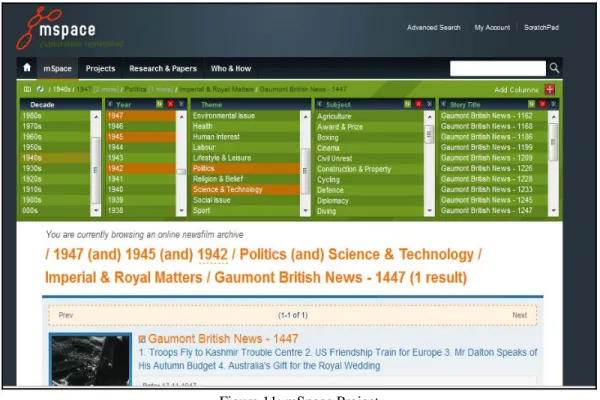Move the Year column left with its arrow

coord(110,104)
